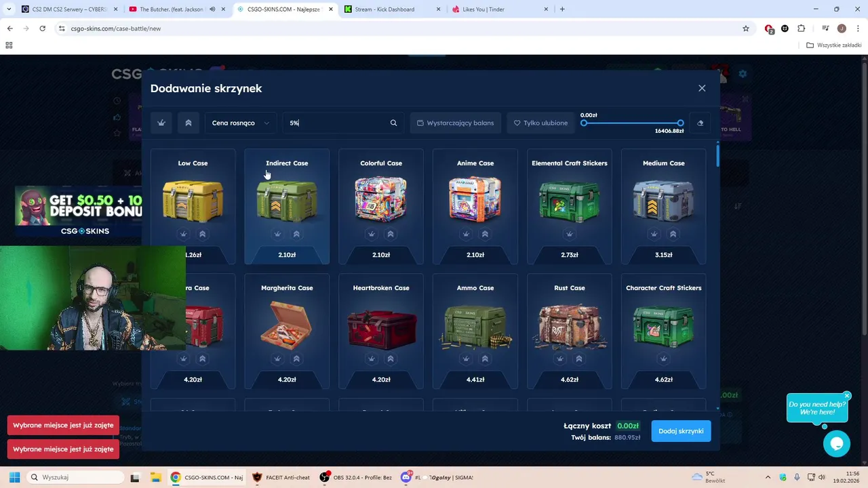Image resolution: width=868 pixels, height=488 pixels.
Task: Click crown icon on Indirect Case card
Action: 277,234
